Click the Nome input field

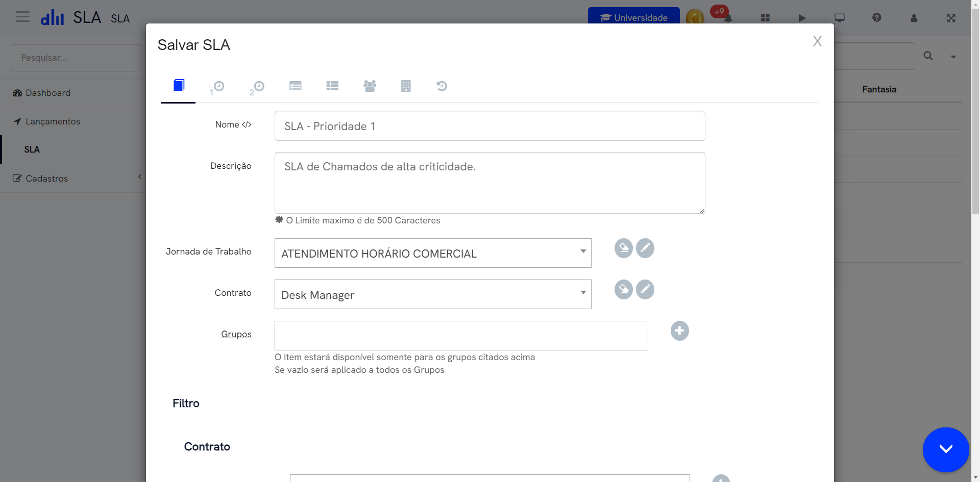click(x=489, y=126)
